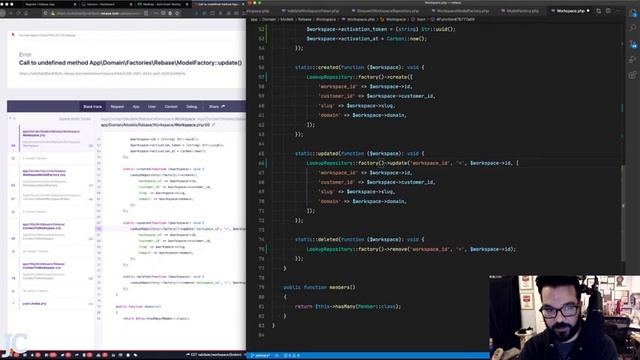Click the split editor icon in VS Code
The image size is (640, 360).
pyautogui.click(x=608, y=11)
